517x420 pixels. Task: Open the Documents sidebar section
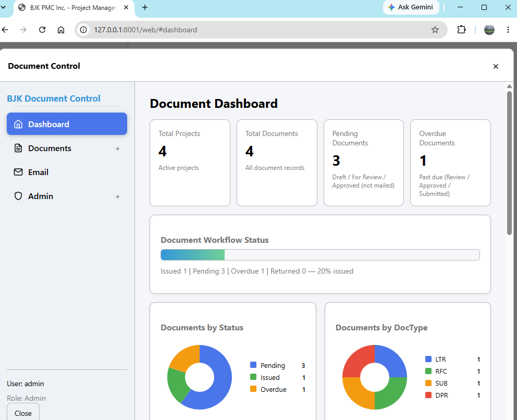click(x=67, y=149)
